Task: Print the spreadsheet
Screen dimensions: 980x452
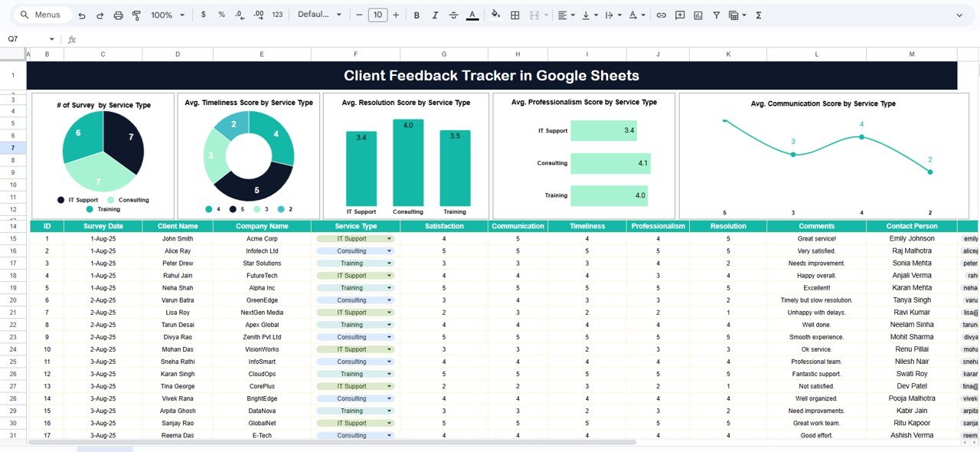Action: coord(118,15)
